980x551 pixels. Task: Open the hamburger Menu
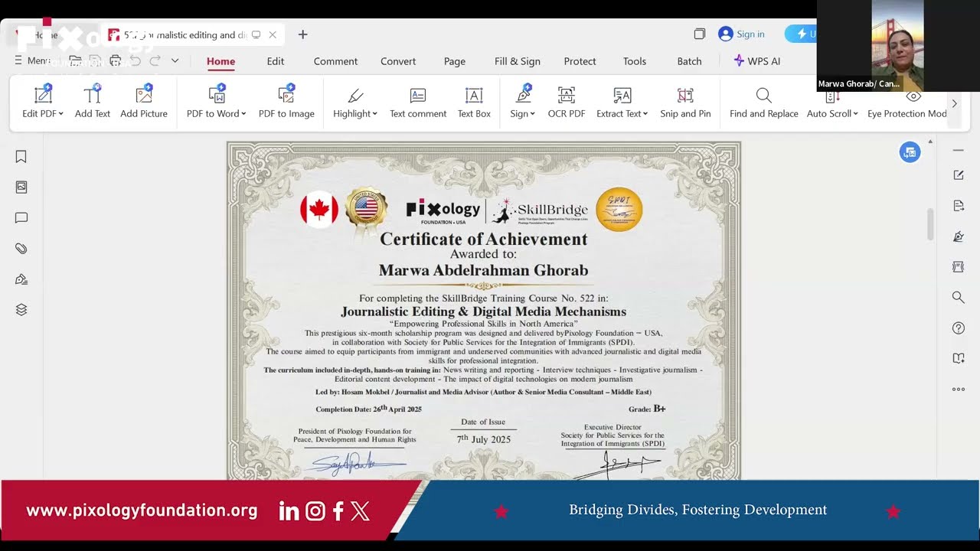[x=31, y=60]
